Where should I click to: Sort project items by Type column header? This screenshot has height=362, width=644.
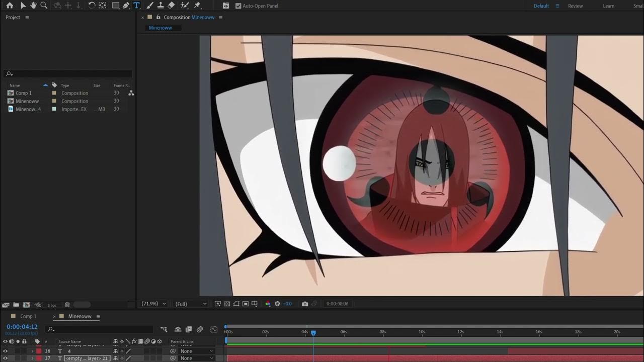tap(65, 85)
